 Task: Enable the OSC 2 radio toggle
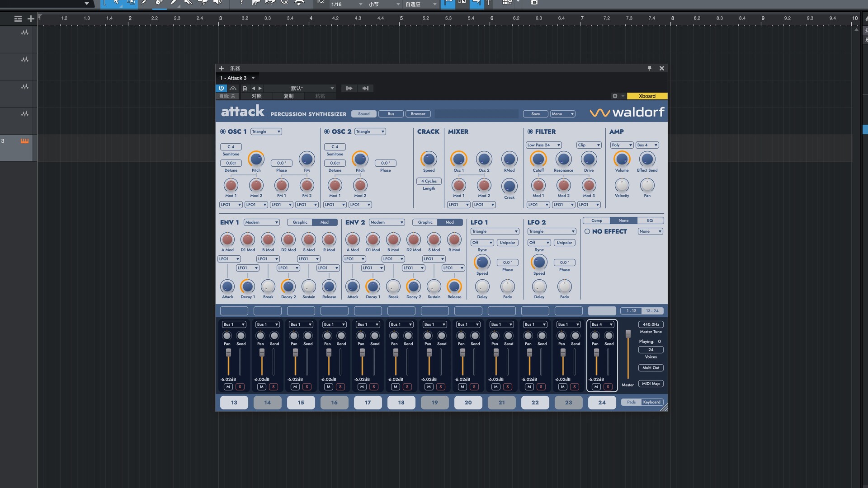click(x=327, y=131)
